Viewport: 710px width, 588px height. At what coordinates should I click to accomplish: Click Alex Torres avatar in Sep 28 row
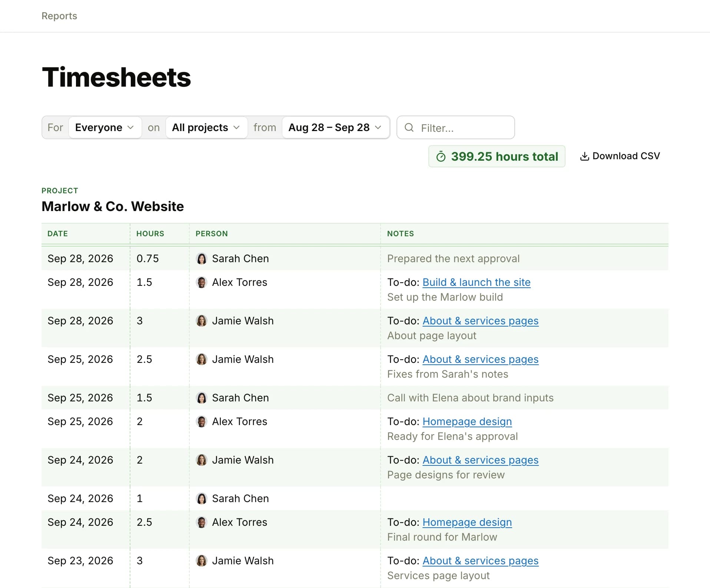click(x=202, y=282)
